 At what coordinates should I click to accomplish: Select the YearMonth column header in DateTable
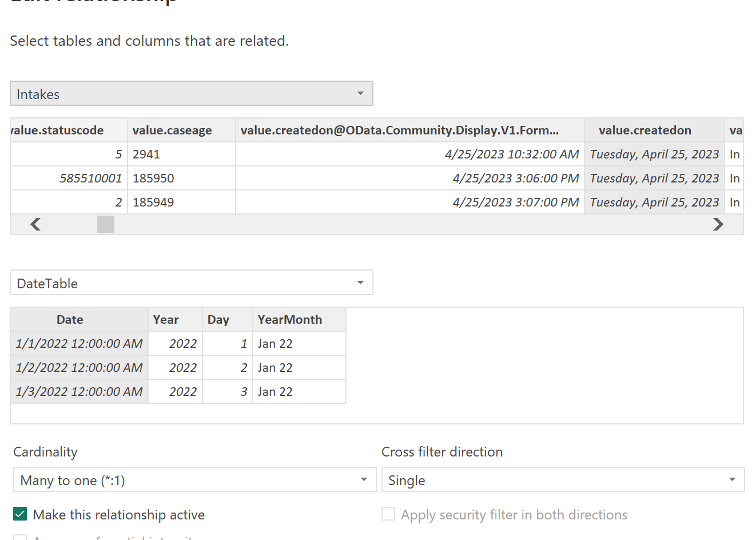pos(299,320)
